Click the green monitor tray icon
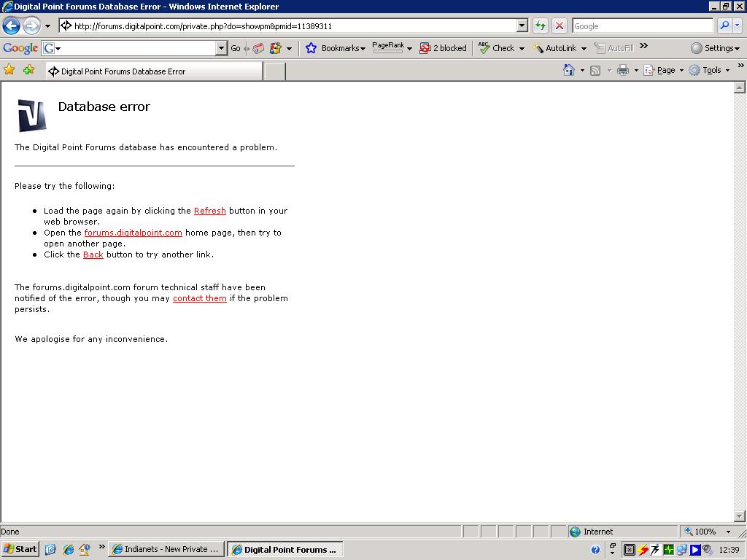Viewport: 747px width, 560px height. (669, 550)
